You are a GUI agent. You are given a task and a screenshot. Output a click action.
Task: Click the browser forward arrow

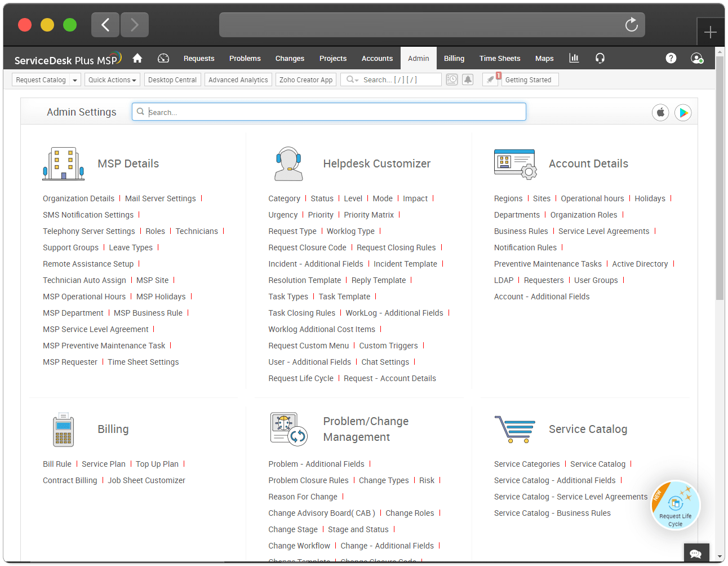click(x=134, y=24)
